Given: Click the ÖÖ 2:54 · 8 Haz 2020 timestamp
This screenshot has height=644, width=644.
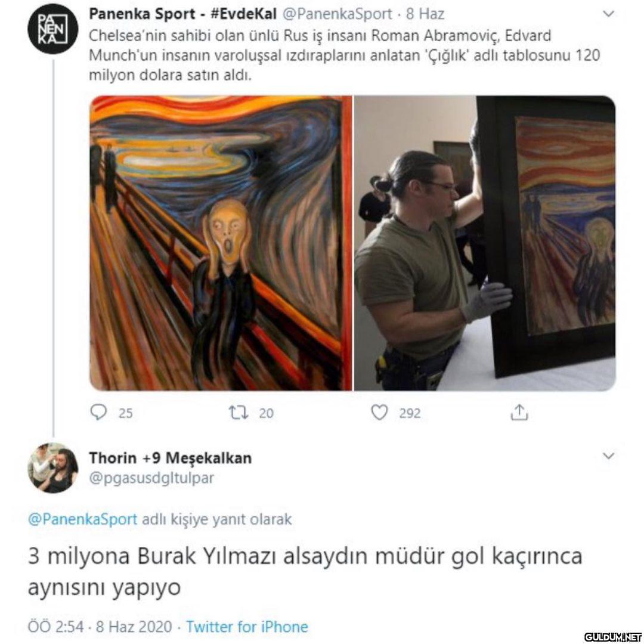Looking at the screenshot, I should point(100,627).
